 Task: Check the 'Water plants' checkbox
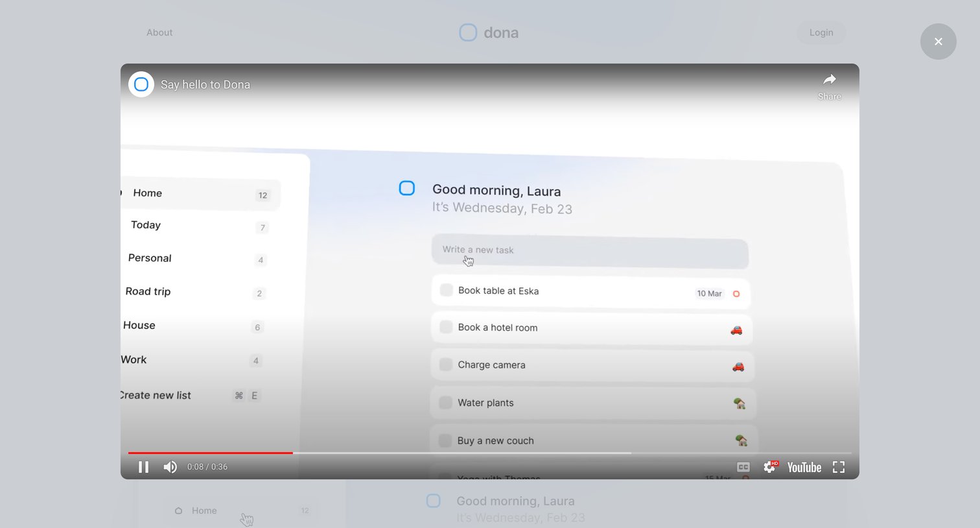(445, 402)
